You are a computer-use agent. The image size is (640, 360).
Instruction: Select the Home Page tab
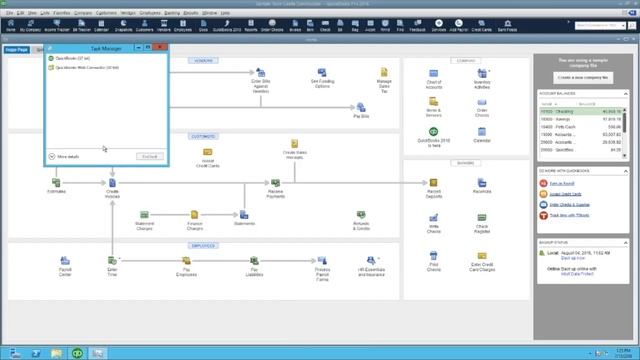tap(17, 50)
